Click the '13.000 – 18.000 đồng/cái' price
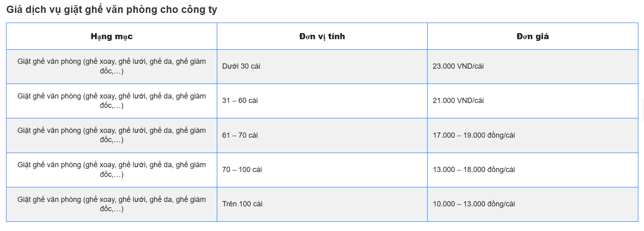This screenshot has width=644, height=231. coord(474,170)
